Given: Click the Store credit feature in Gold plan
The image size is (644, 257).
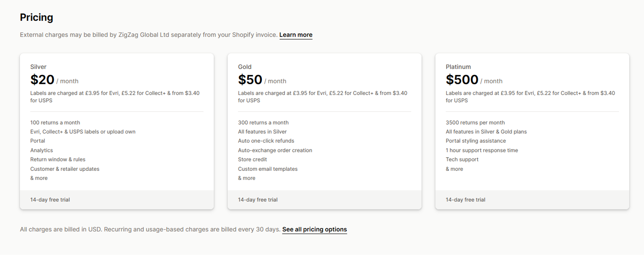Looking at the screenshot, I should coord(252,159).
